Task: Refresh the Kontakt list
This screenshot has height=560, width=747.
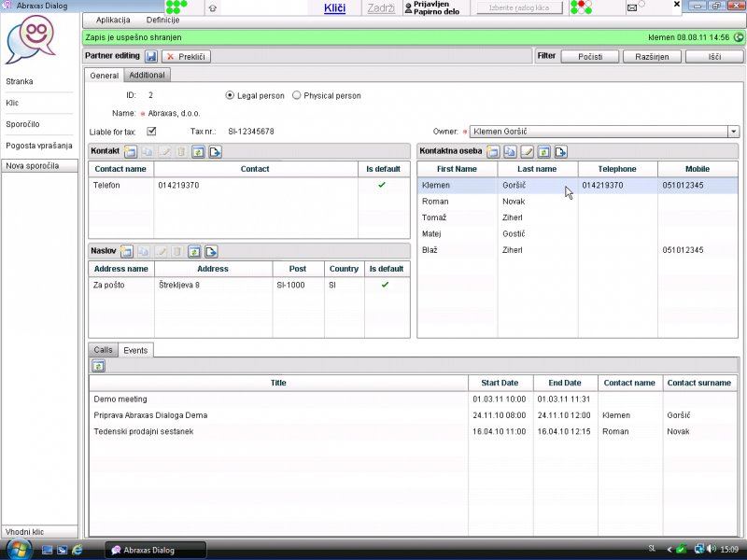Action: pyautogui.click(x=198, y=152)
